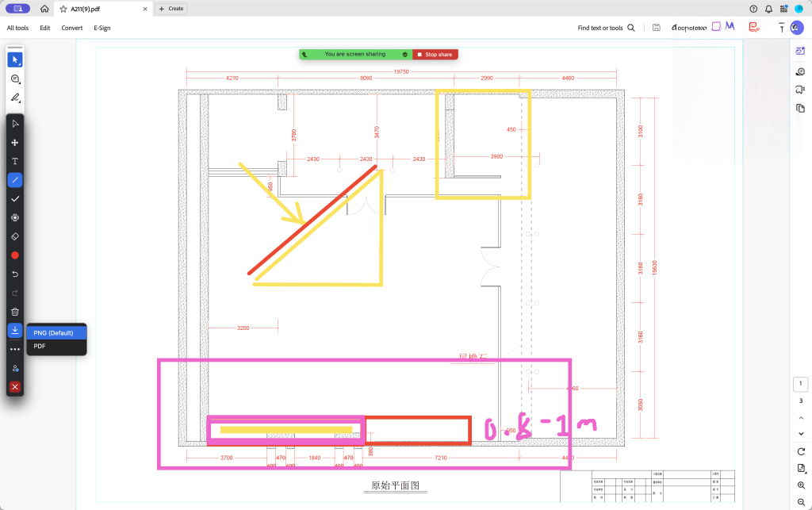Screen dimensions: 812x510
Task: Click the zoom out magnifier icon
Action: (801, 501)
